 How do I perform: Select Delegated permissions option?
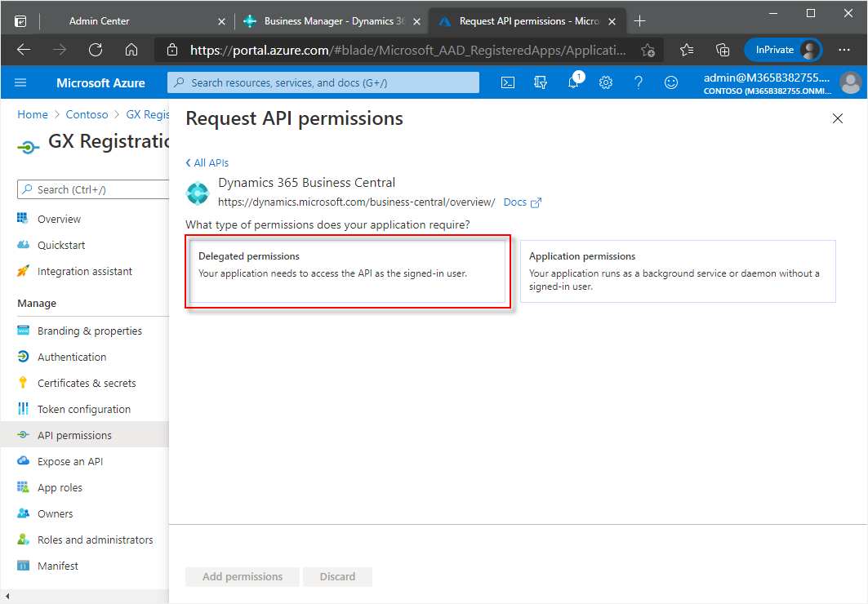coord(348,271)
